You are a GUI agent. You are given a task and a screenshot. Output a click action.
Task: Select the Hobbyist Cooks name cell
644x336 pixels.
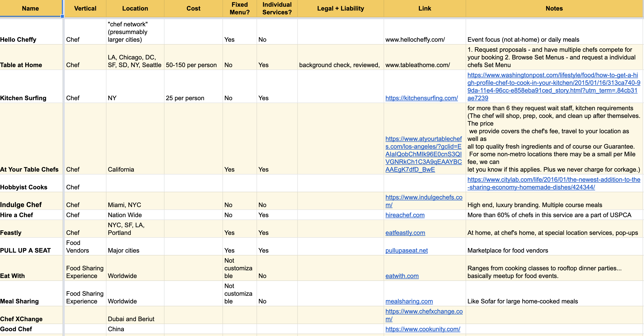[31, 183]
